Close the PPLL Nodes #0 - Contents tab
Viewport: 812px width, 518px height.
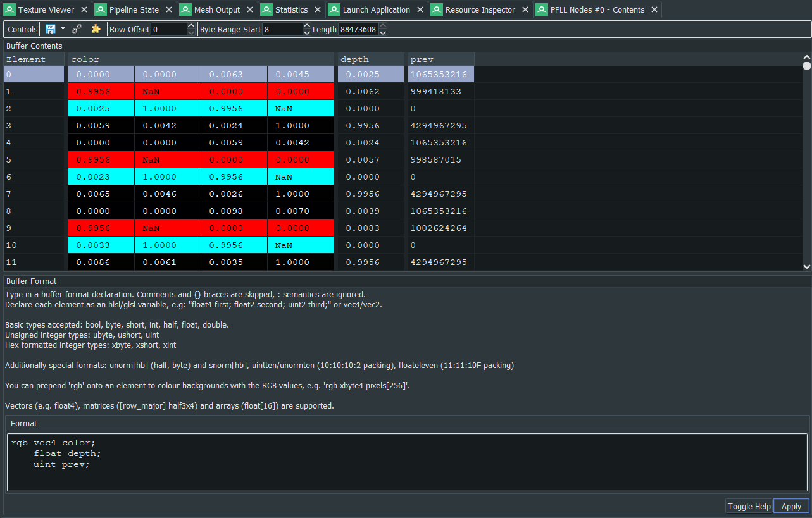[x=654, y=10]
